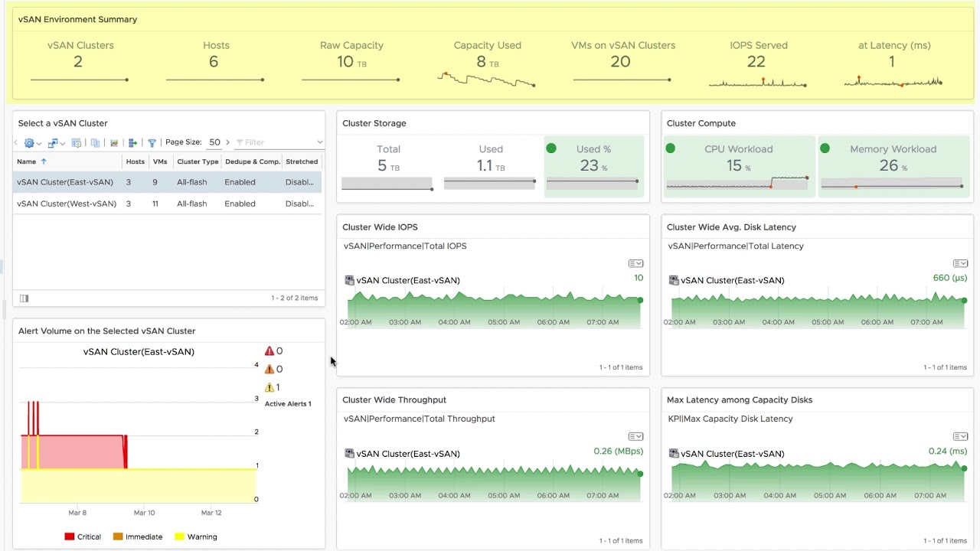Open the multi-select interaction icon in the toolbar
The image size is (980, 551).
pyautogui.click(x=51, y=142)
